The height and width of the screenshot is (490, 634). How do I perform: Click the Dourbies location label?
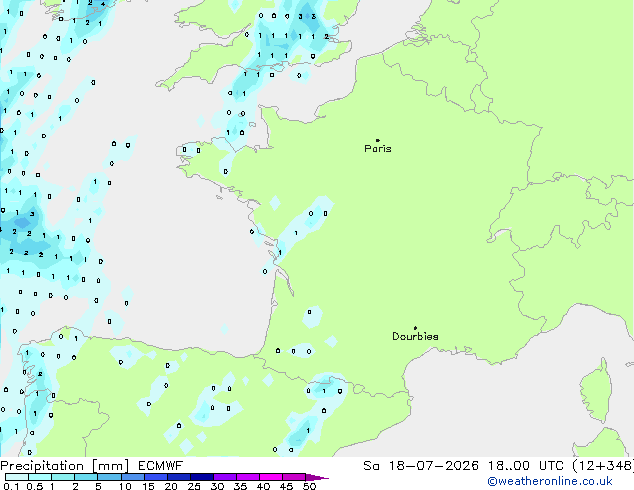click(415, 336)
